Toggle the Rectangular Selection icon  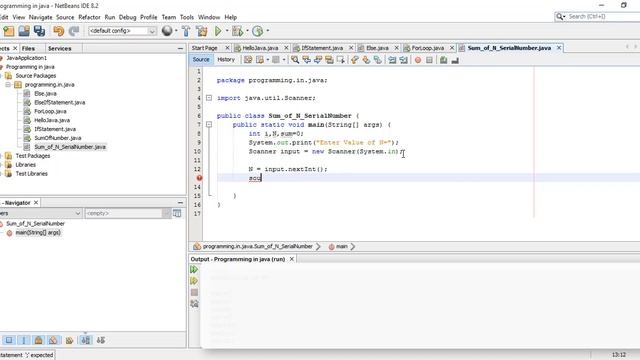pos(340,60)
